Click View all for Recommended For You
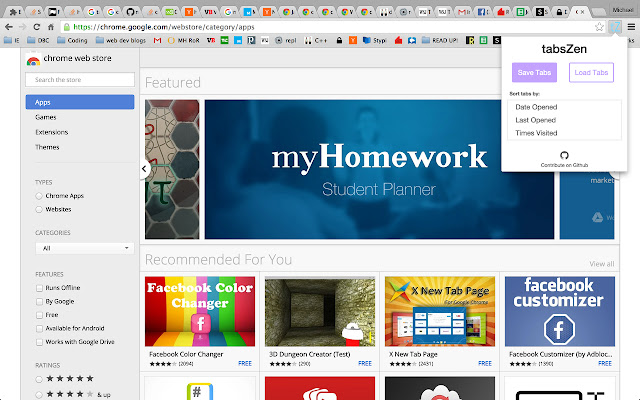The image size is (640, 400). (601, 264)
